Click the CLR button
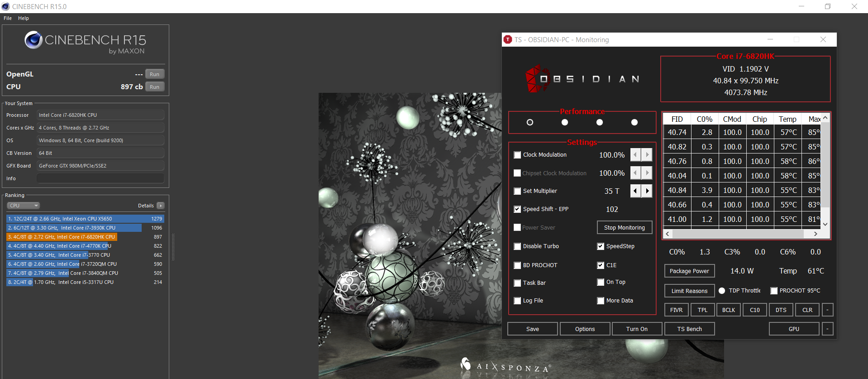The height and width of the screenshot is (379, 868). (x=807, y=310)
